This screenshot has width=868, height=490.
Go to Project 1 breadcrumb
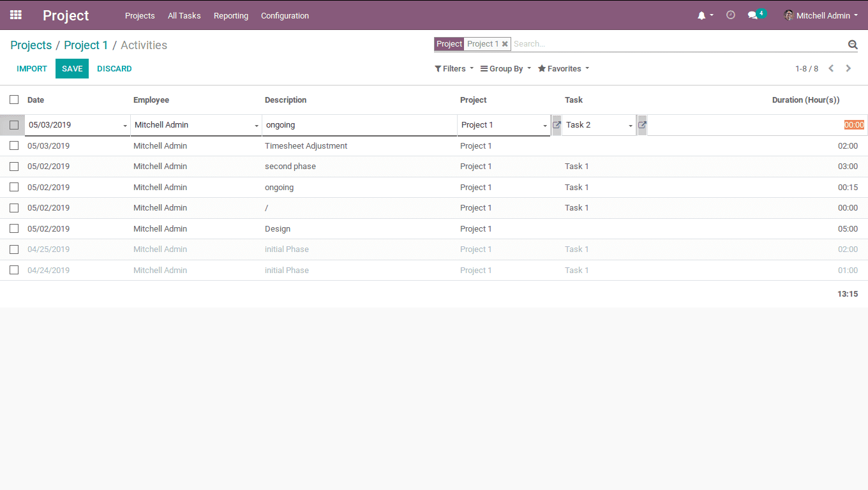coord(86,45)
